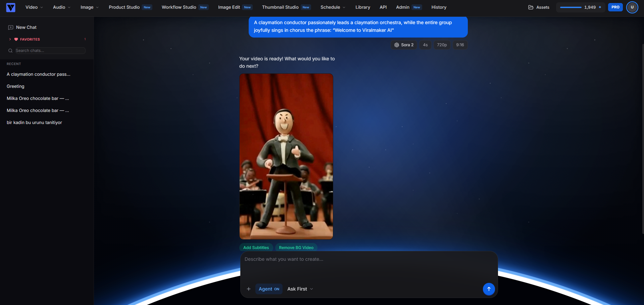Click the Assets folder icon
The height and width of the screenshot is (305, 644).
coord(531,7)
